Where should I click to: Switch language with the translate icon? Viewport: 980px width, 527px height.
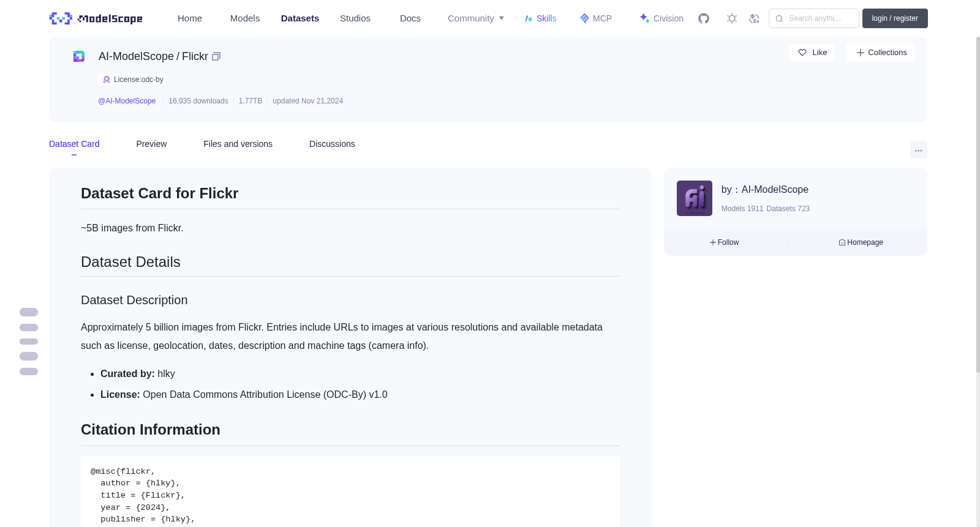754,18
